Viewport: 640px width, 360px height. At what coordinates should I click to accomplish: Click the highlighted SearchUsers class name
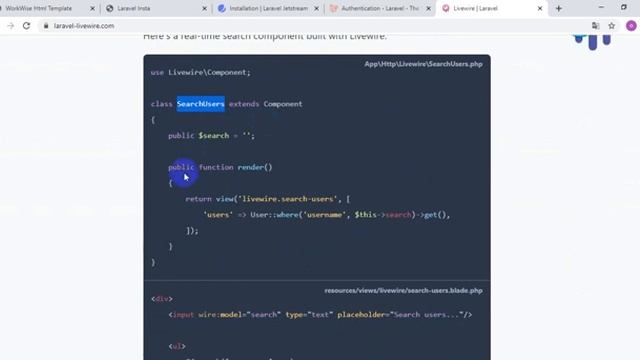coord(200,104)
